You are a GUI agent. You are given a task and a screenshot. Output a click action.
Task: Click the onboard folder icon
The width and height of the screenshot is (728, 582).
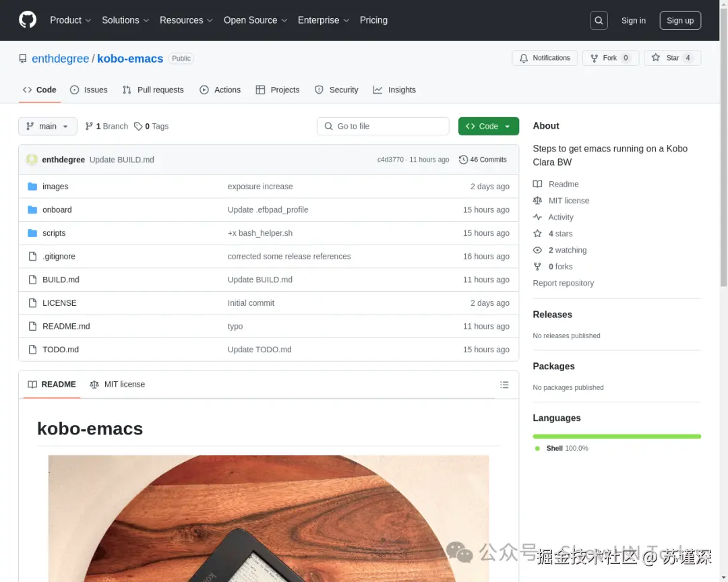(32, 209)
